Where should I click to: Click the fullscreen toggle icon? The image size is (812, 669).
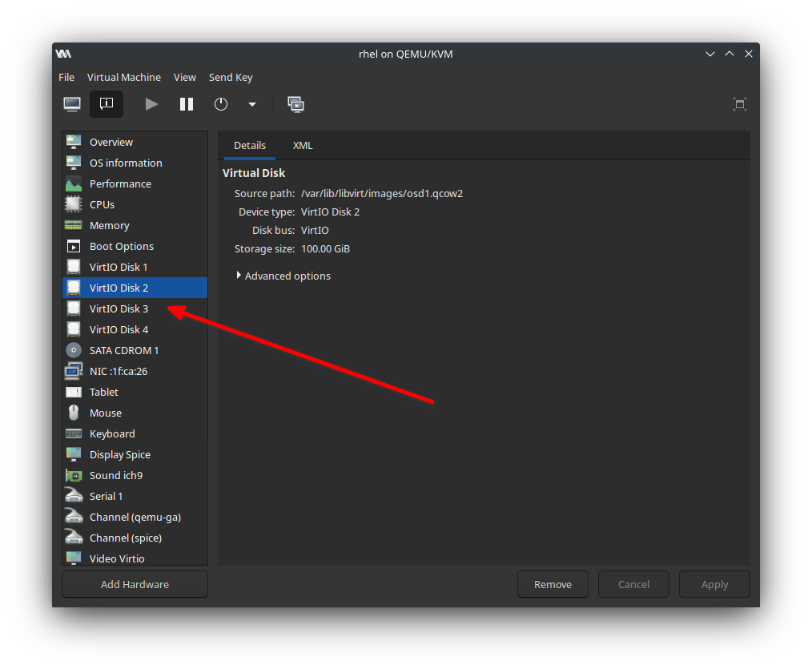click(x=740, y=104)
